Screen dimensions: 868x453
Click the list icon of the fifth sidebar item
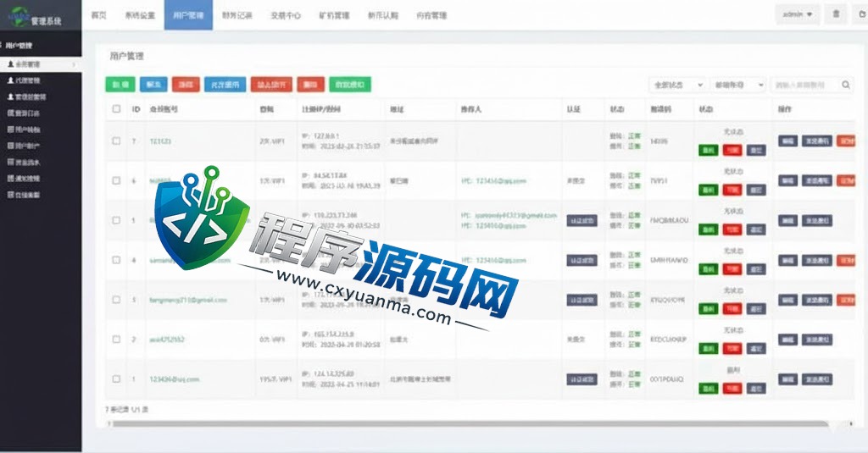[x=10, y=130]
